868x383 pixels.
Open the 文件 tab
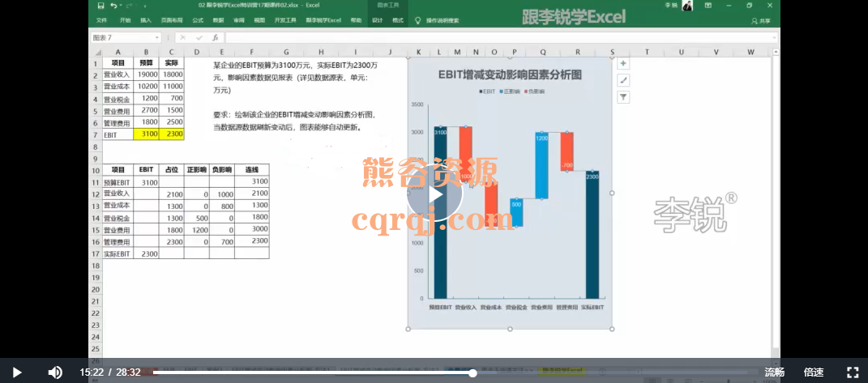point(101,20)
